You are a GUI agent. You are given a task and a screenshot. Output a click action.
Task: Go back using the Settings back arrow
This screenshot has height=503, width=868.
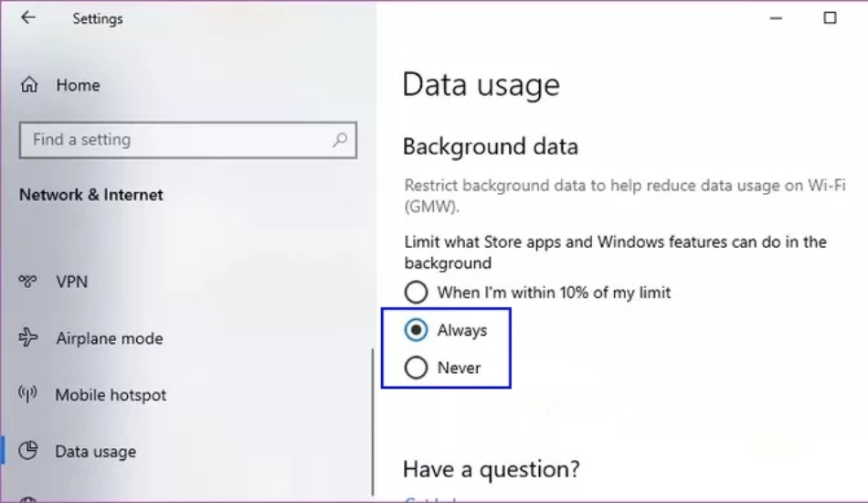28,18
